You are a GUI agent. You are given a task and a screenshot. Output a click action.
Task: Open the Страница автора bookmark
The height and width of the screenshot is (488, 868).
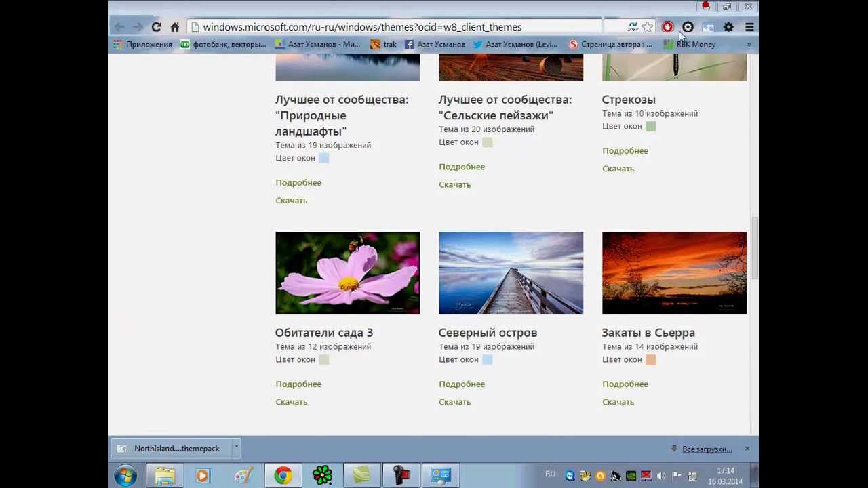tap(610, 45)
